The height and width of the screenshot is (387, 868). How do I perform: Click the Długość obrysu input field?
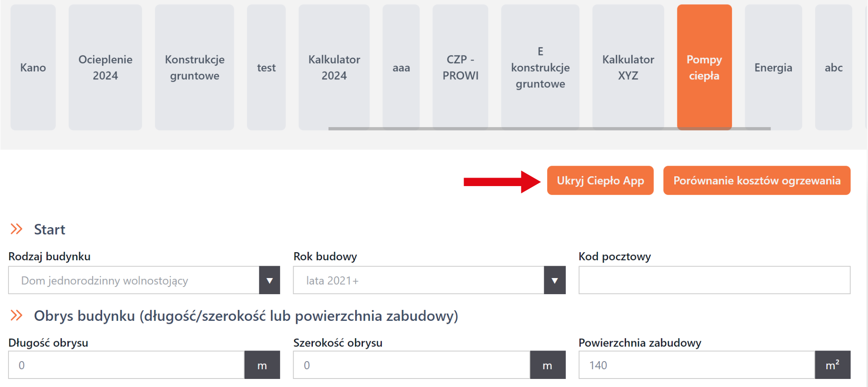coord(126,365)
